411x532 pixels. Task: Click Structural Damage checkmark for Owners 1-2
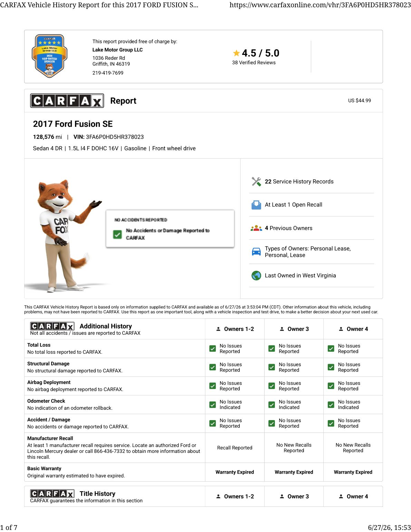click(213, 367)
